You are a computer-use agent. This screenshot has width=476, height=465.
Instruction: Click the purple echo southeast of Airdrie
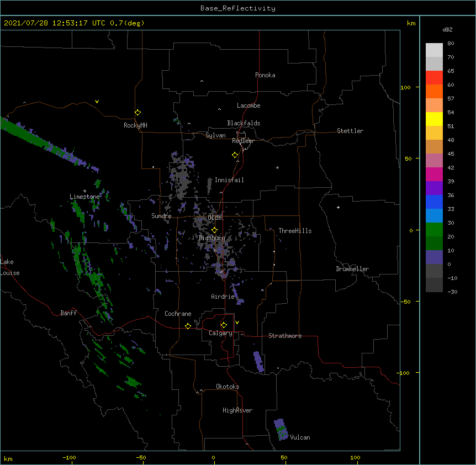coord(237,294)
